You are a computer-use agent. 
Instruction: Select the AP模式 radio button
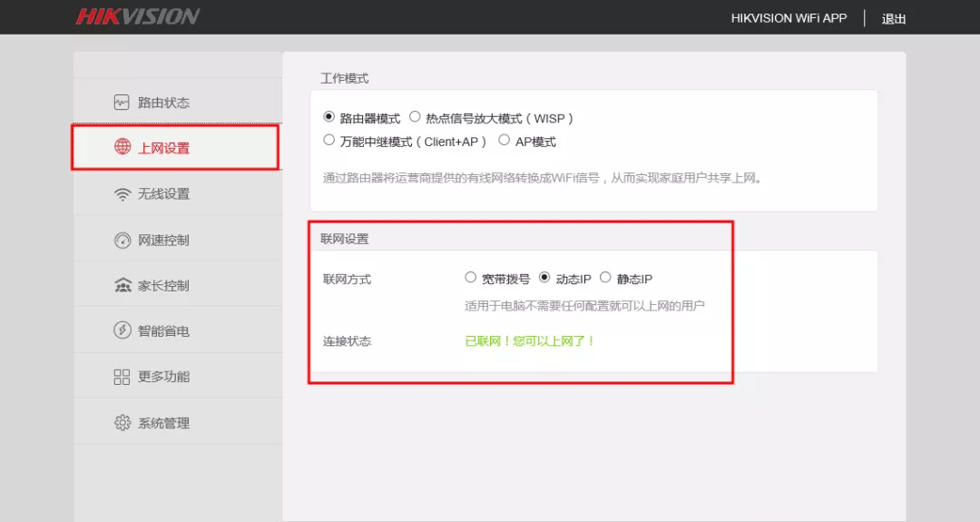tap(504, 140)
